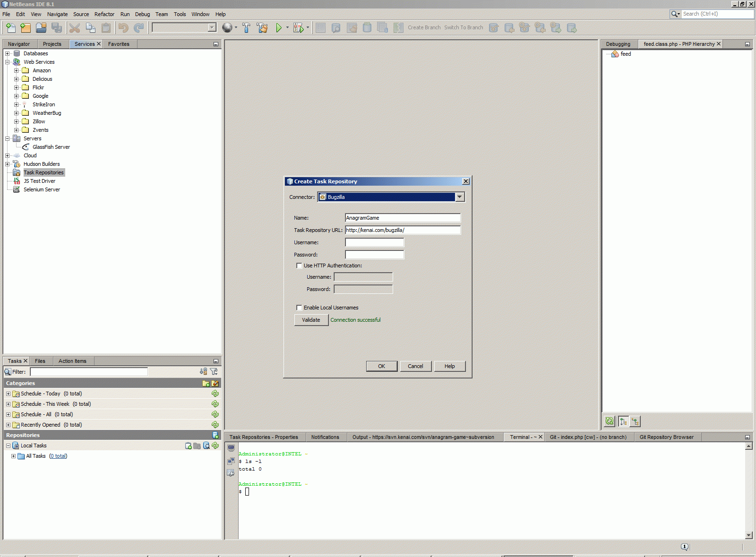Click the Open Project toolbar icon
Screen dimensions: 756x557
pyautogui.click(x=41, y=28)
